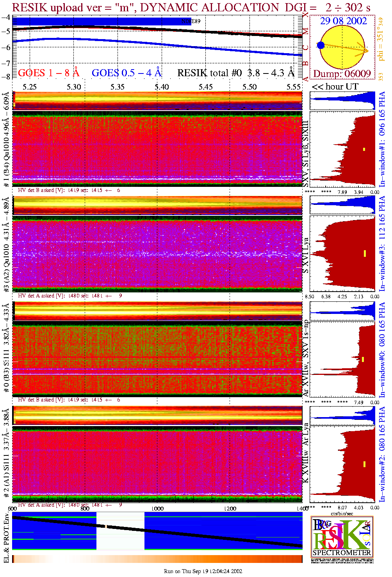Select the red GOES 1 – 8 Å legend label
The image size is (392, 577).
tap(48, 73)
